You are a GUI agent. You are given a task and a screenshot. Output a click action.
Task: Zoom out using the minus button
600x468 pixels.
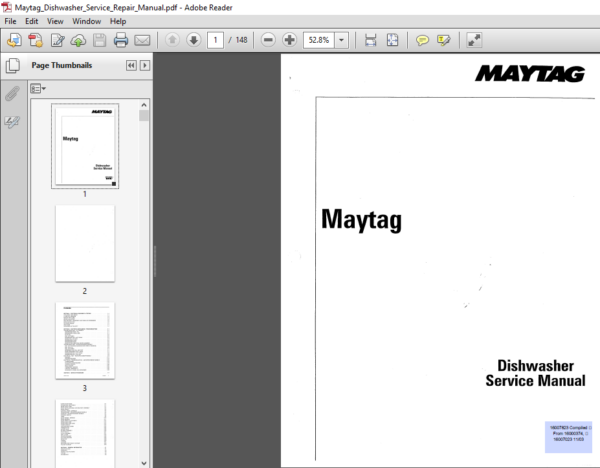tap(268, 40)
